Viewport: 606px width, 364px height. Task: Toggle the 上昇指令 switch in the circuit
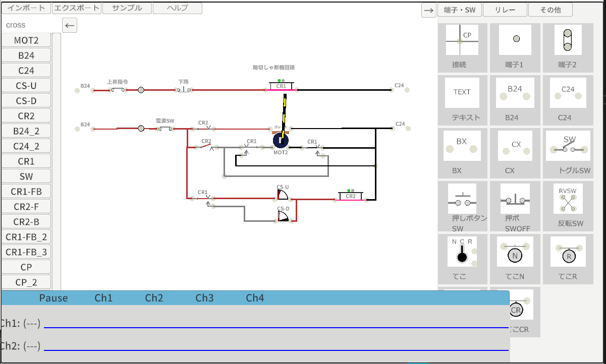tap(118, 90)
